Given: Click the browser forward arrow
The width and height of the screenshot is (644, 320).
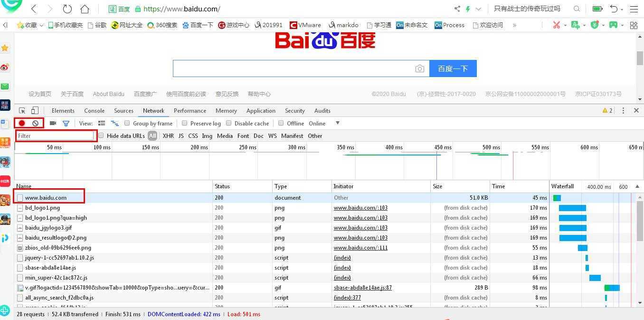Looking at the screenshot, I should pyautogui.click(x=50, y=9).
